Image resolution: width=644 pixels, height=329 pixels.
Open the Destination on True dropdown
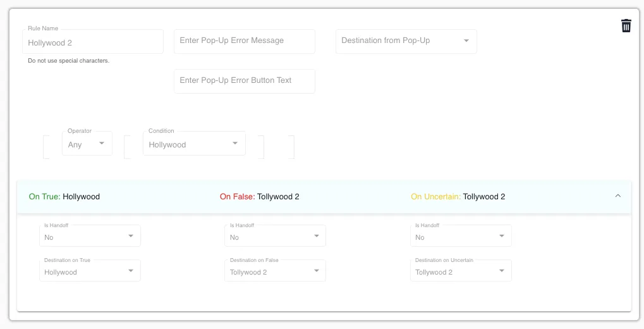click(90, 271)
